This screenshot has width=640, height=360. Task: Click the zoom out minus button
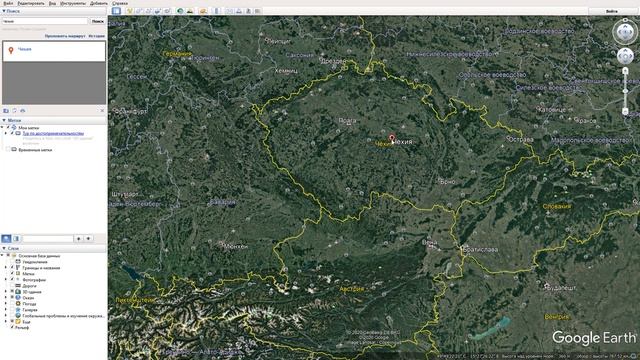625,111
